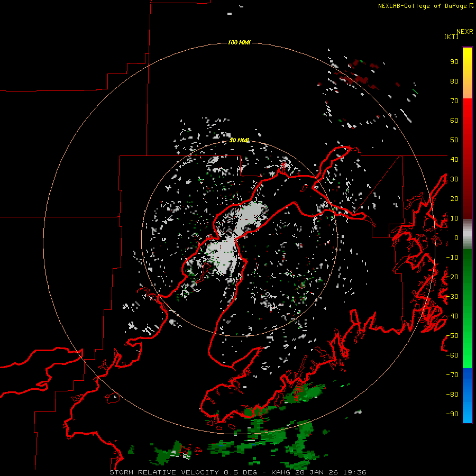This screenshot has width=476, height=476.
Task: Click the 80 value on velocity scale
Action: click(454, 81)
